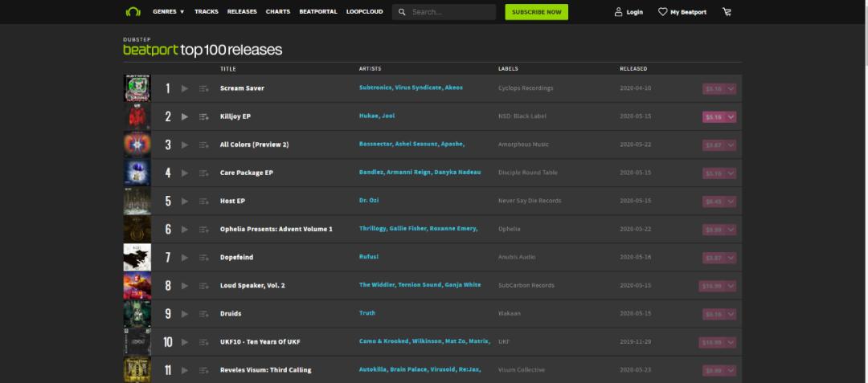Click the Login link
The height and width of the screenshot is (383, 868).
coord(628,12)
